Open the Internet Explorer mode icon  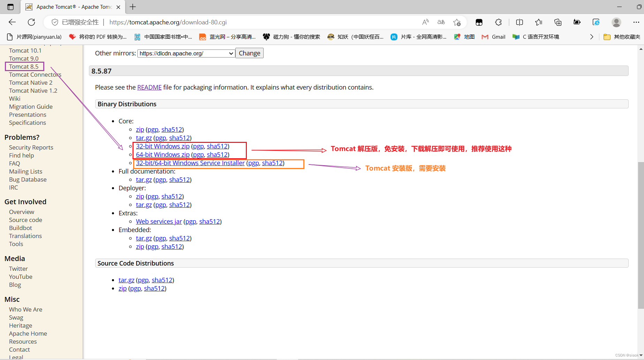[x=596, y=22]
